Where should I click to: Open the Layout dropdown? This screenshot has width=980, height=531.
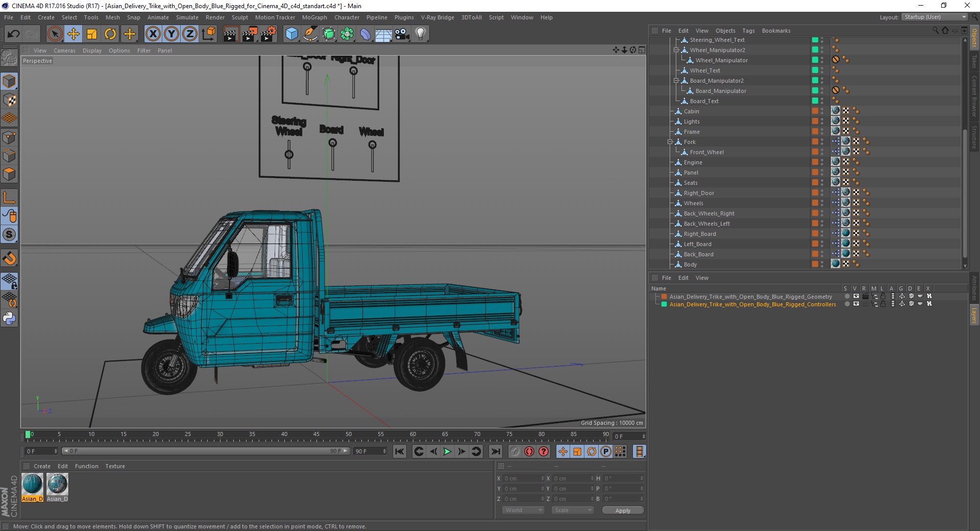click(935, 17)
